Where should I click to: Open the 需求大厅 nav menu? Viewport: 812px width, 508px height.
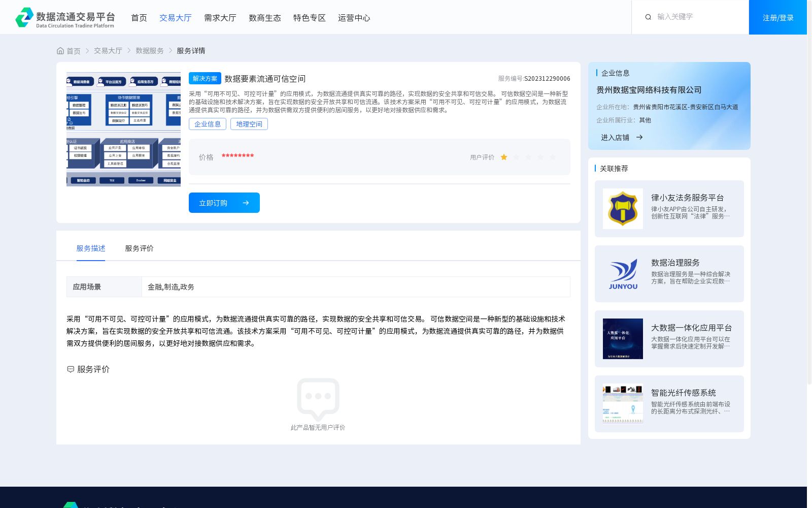[220, 18]
